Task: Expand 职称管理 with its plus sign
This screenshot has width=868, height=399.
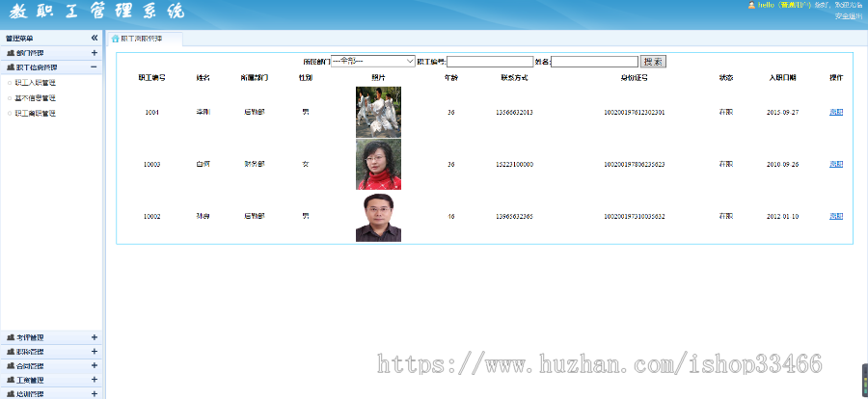Action: [95, 352]
